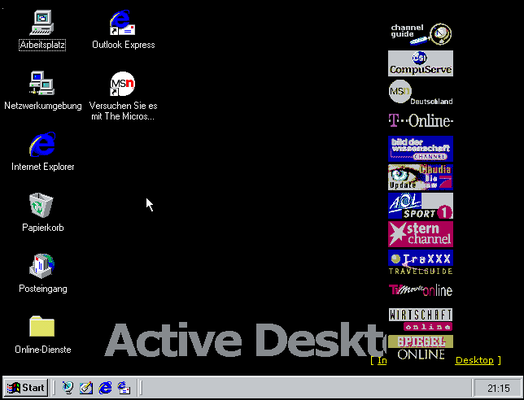524x400 pixels.
Task: Click the first quick launch icon beside Start
Action: (x=68, y=388)
